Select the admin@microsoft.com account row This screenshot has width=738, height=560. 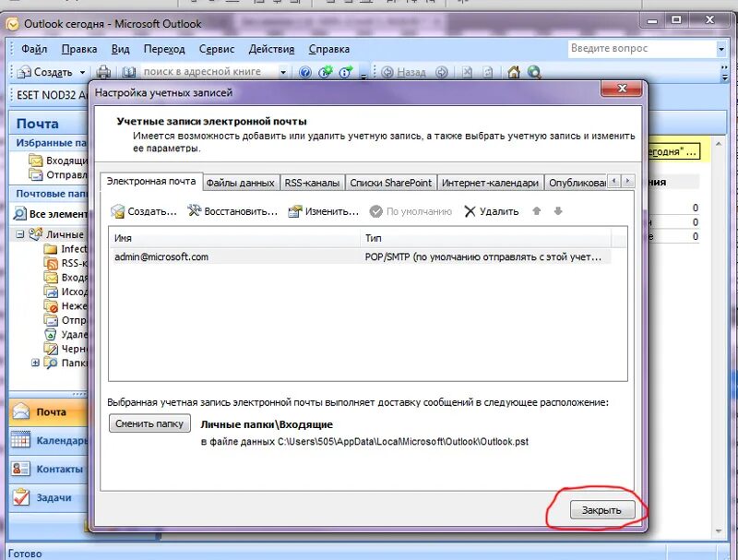point(361,257)
